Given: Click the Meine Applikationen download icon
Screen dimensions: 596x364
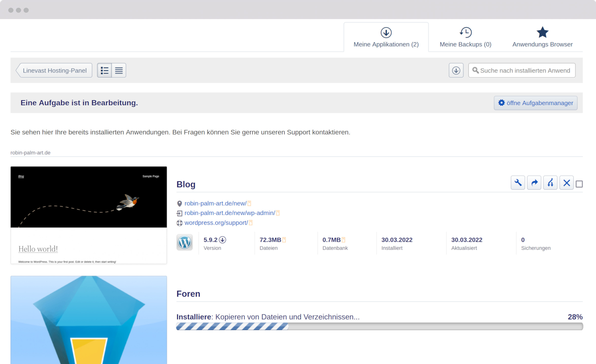Looking at the screenshot, I should (386, 33).
